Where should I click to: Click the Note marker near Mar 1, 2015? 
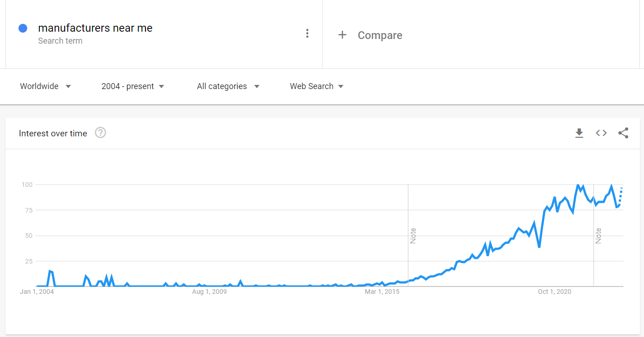[413, 236]
